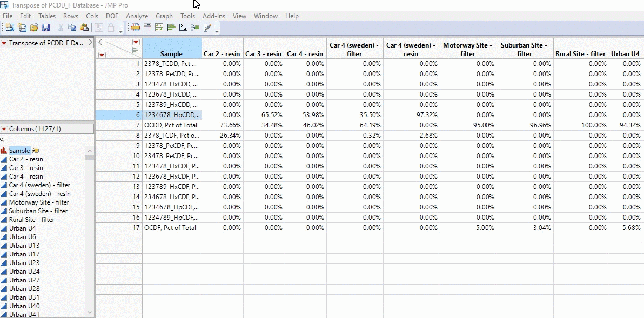Select row number 7
Image resolution: width=644 pixels, height=318 pixels.
point(119,125)
